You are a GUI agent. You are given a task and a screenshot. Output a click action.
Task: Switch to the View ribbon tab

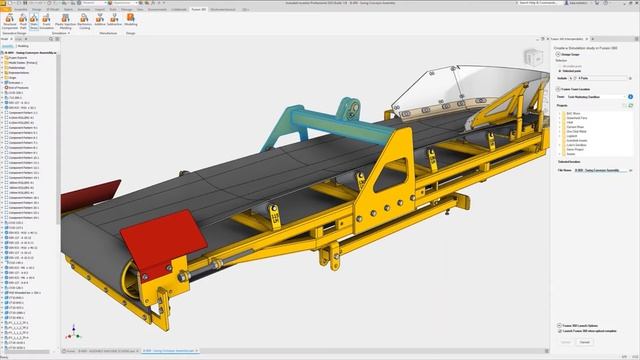click(x=140, y=9)
